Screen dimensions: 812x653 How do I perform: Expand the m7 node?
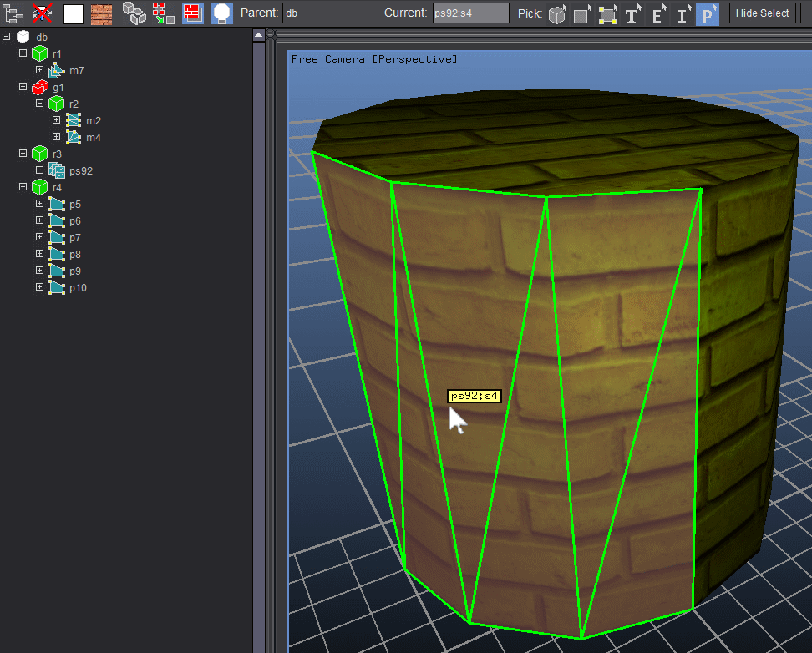[x=39, y=69]
